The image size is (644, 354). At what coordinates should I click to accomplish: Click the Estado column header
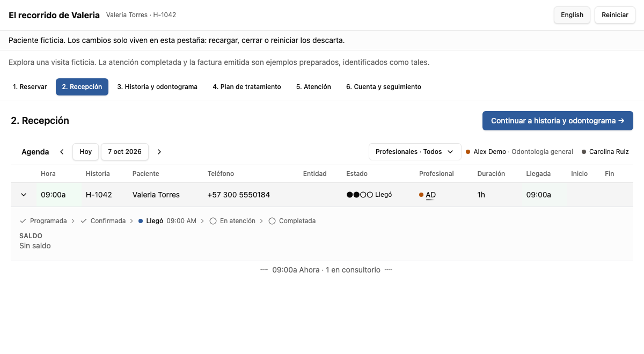point(357,174)
